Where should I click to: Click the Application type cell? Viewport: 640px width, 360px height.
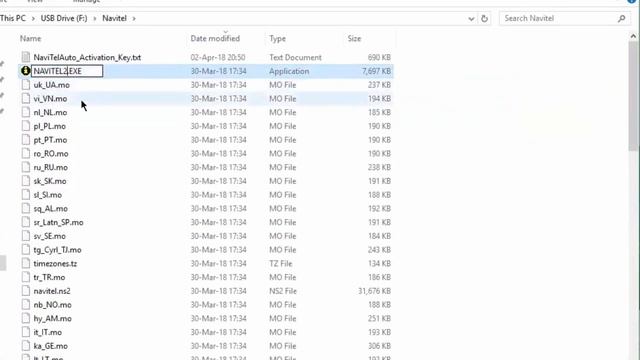289,71
